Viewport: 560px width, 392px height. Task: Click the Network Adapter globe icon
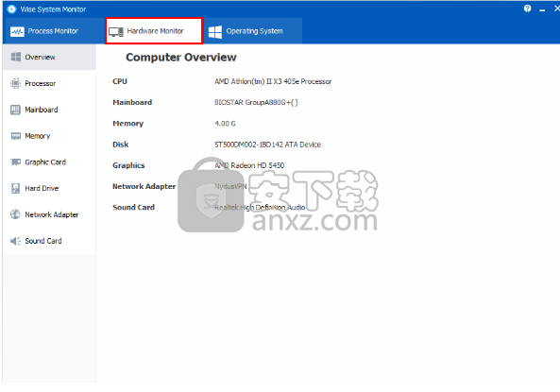point(15,214)
